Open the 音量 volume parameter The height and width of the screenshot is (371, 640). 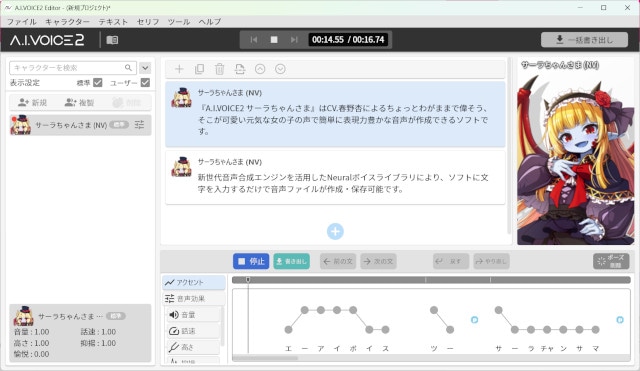pos(193,315)
